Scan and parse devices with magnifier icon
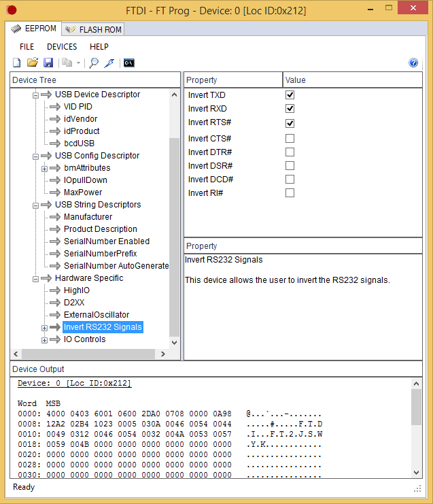 pyautogui.click(x=94, y=63)
